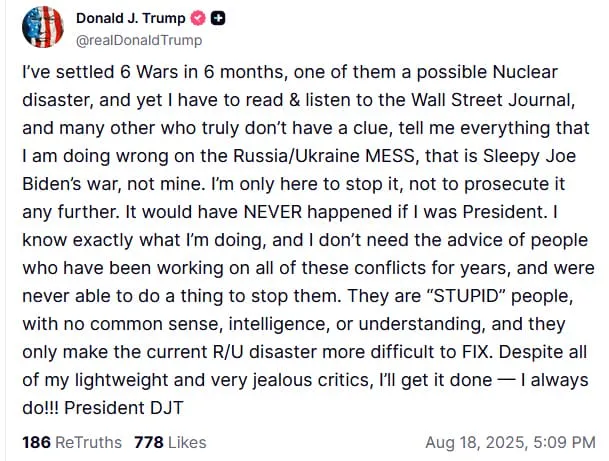This screenshot has width=609, height=461.
Task: Open the @realDonaldTrump handle link
Action: [139, 40]
